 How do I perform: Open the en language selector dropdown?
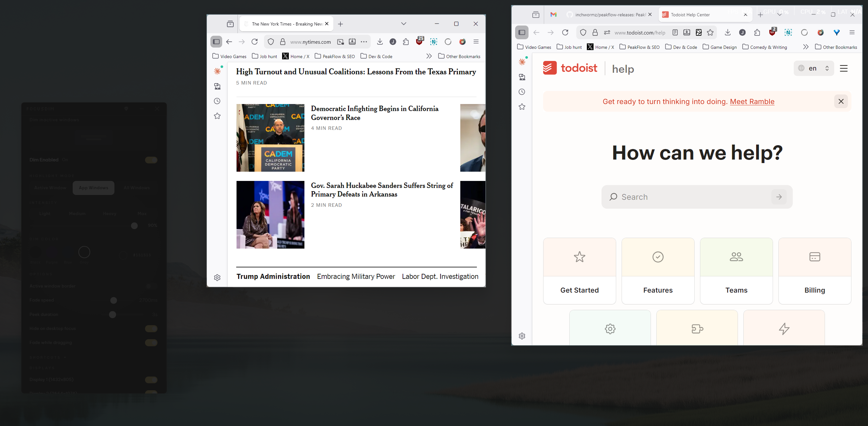[813, 69]
